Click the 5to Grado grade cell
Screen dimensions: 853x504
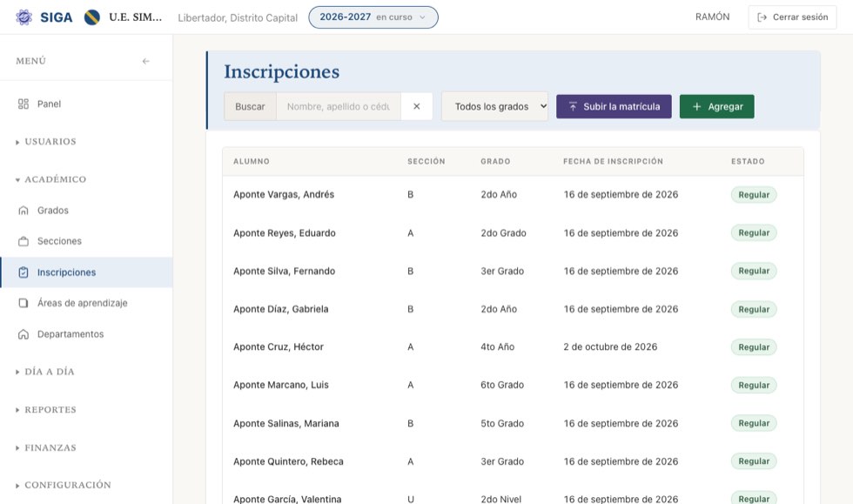(502, 423)
